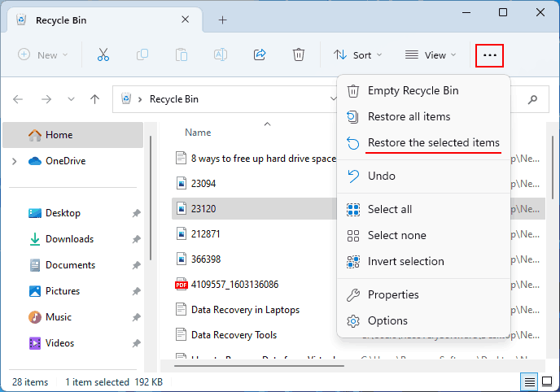Choose Restore all items
This screenshot has width=560, height=392.
[423, 116]
